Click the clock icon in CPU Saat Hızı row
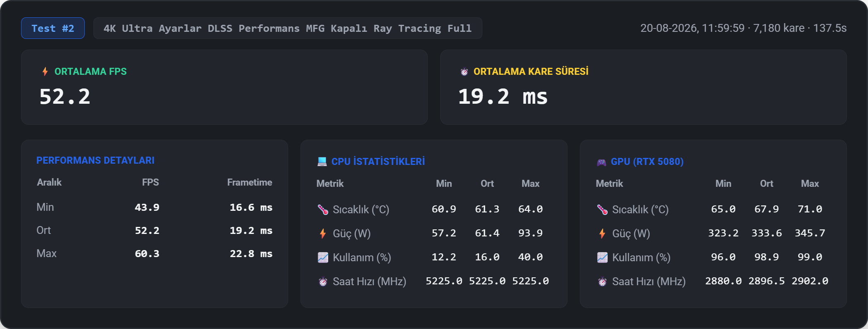The width and height of the screenshot is (868, 329). [x=323, y=281]
